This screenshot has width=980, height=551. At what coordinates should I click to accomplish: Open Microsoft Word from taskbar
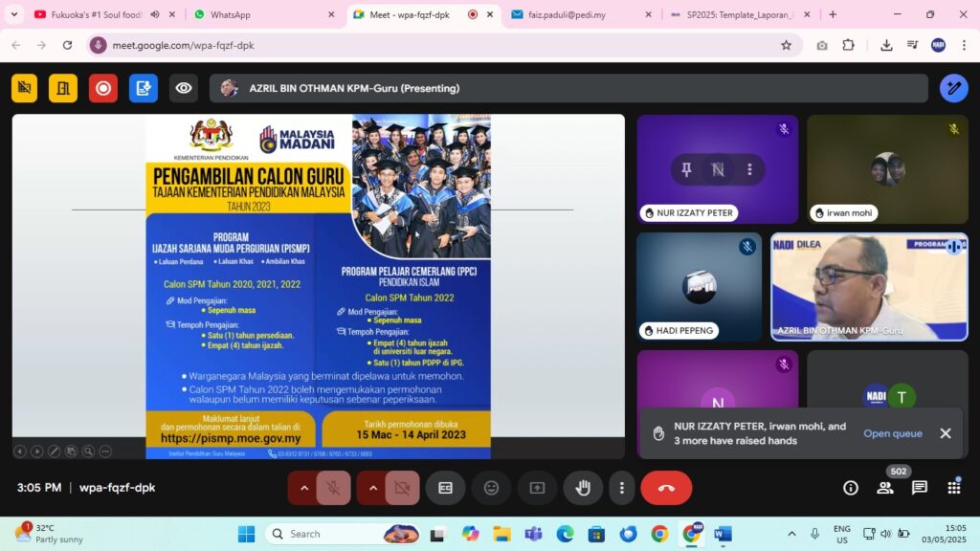723,534
